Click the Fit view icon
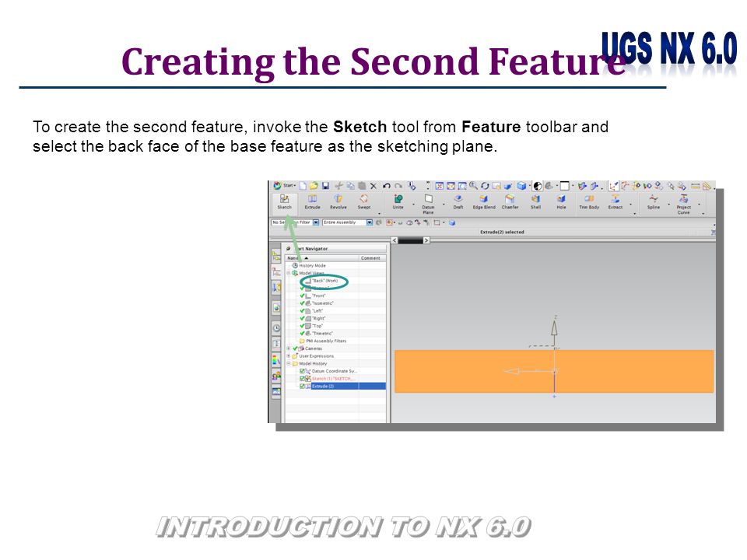 tap(439, 186)
